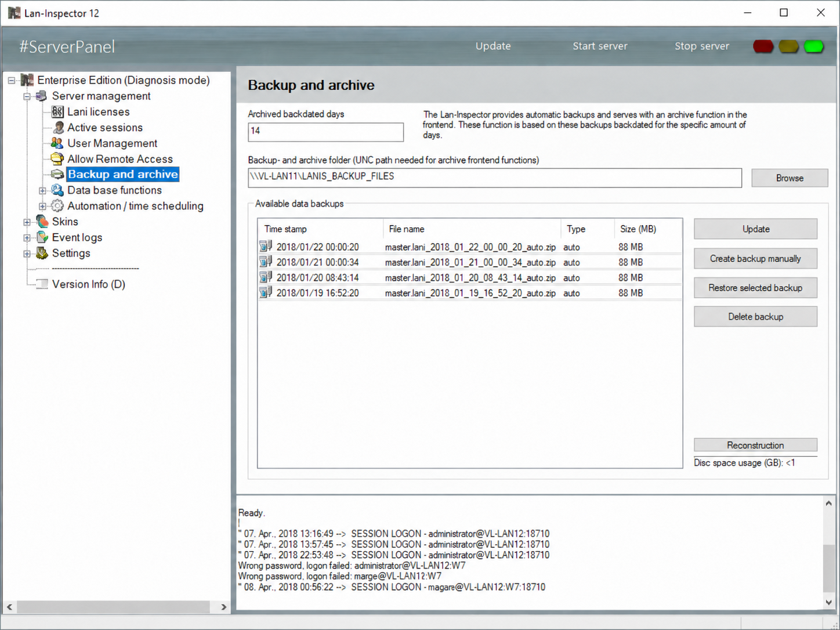Click the green status indicator light
The image size is (840, 630).
pos(814,46)
